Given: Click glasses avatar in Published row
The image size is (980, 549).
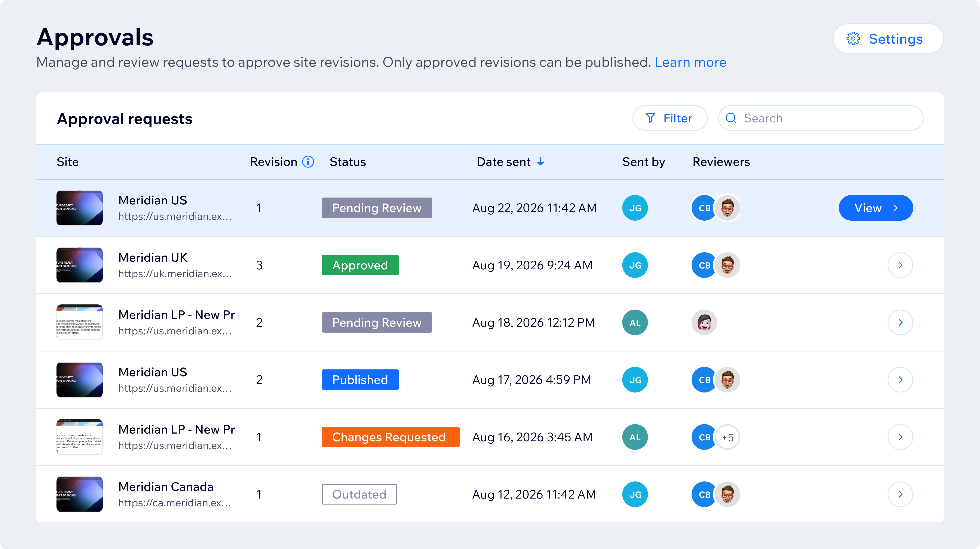Looking at the screenshot, I should 727,379.
